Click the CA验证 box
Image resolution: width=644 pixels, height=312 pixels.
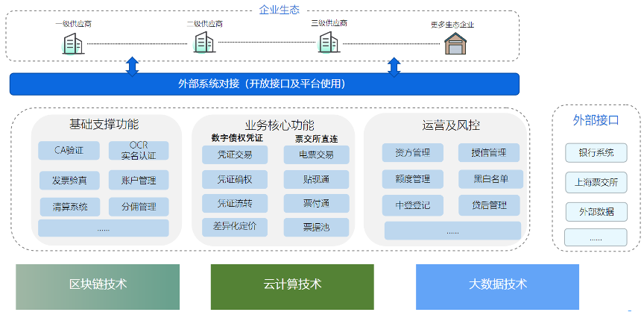[x=69, y=151]
